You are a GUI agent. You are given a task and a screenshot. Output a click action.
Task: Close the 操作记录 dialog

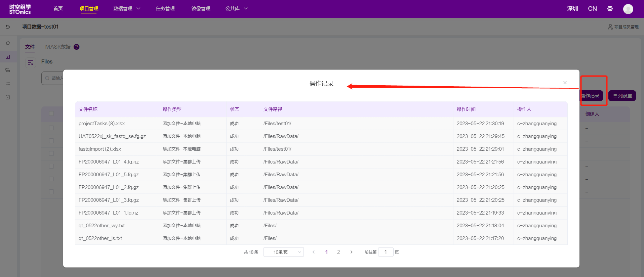[565, 83]
